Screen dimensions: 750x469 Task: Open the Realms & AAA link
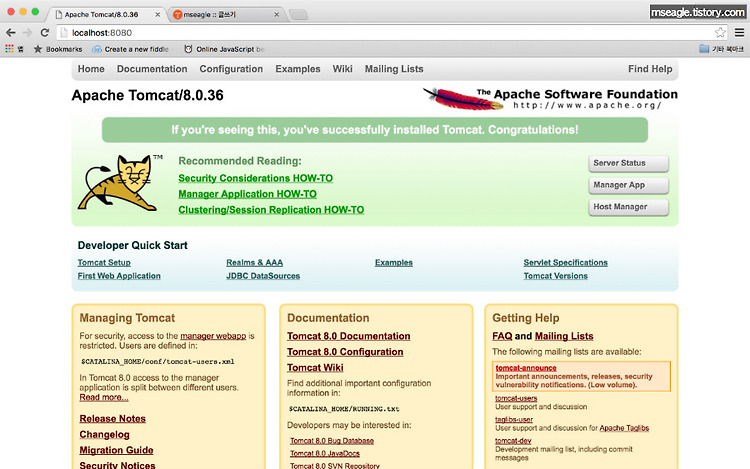[254, 262]
